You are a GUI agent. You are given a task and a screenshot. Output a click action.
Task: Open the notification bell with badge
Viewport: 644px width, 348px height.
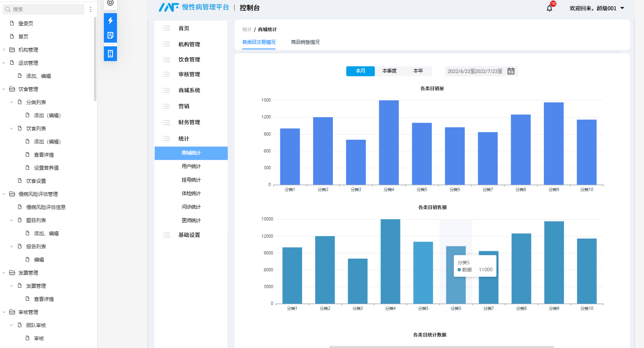(x=550, y=8)
